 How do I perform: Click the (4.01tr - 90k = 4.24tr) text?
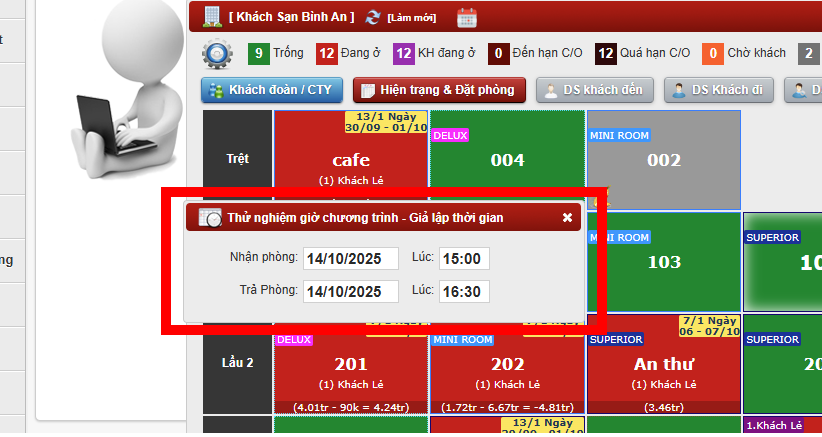(x=351, y=407)
